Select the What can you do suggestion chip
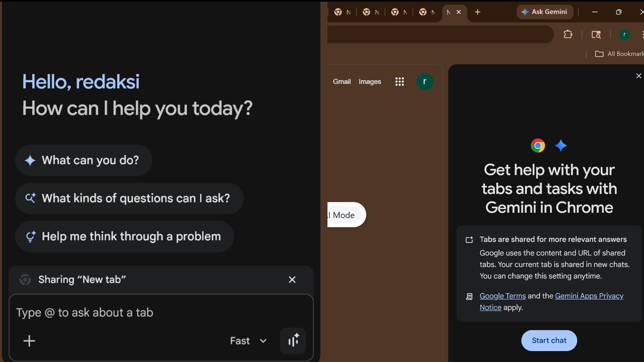The height and width of the screenshot is (362, 644). coord(83,160)
